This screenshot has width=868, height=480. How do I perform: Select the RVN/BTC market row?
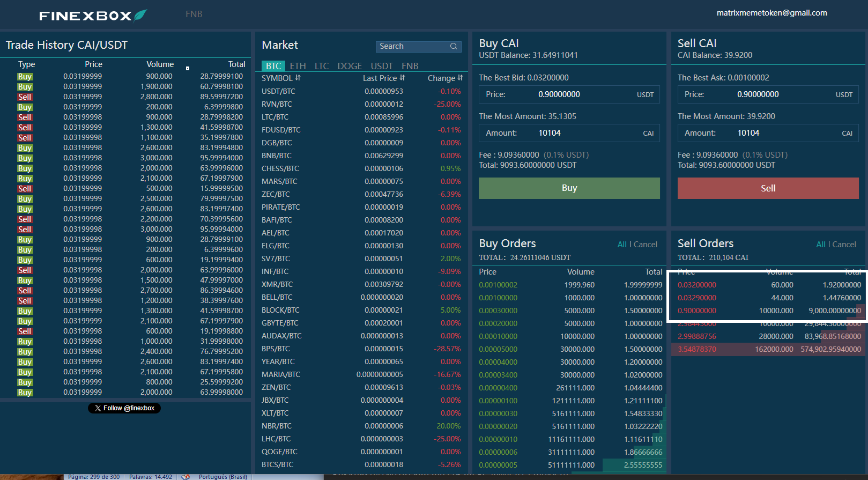pyautogui.click(x=361, y=104)
